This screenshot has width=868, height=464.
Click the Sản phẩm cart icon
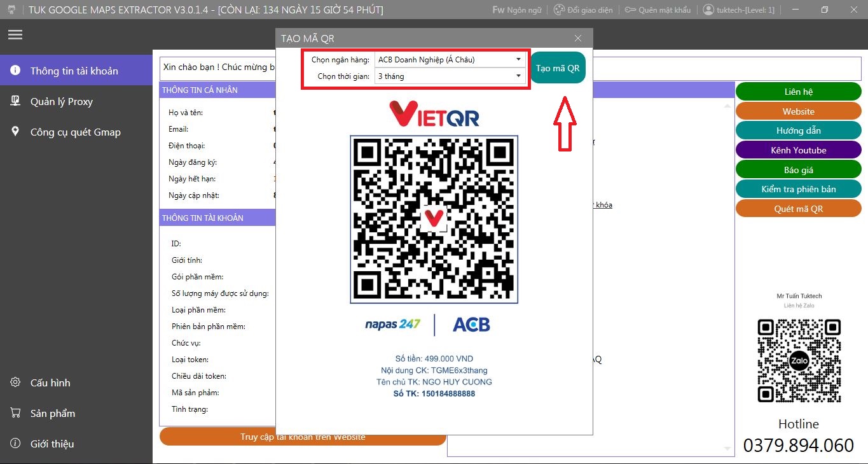(15, 413)
